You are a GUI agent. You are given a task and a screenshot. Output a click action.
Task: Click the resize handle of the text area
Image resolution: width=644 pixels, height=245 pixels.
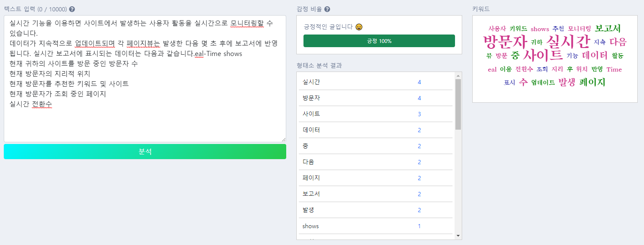click(284, 140)
